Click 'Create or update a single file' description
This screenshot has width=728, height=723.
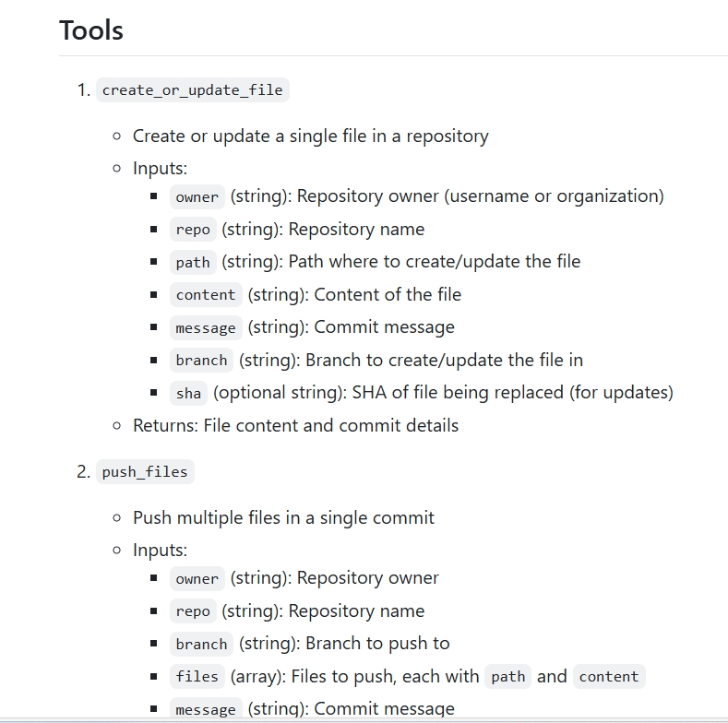coord(311,136)
